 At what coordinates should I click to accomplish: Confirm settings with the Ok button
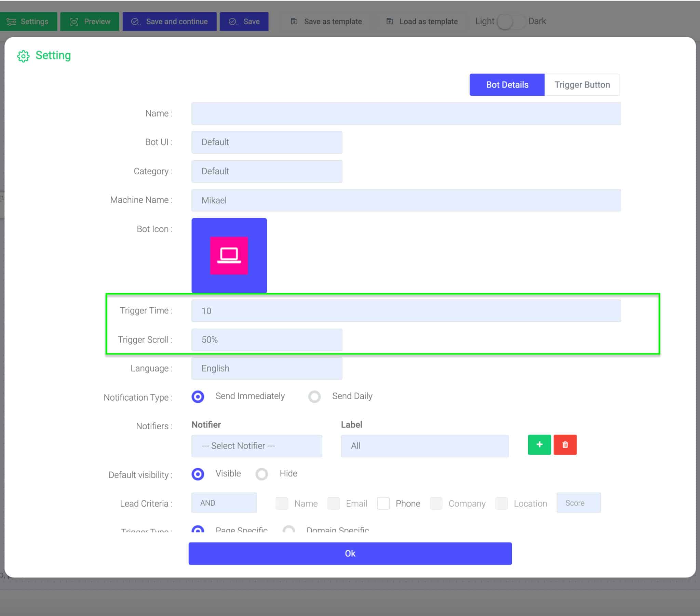pyautogui.click(x=350, y=553)
